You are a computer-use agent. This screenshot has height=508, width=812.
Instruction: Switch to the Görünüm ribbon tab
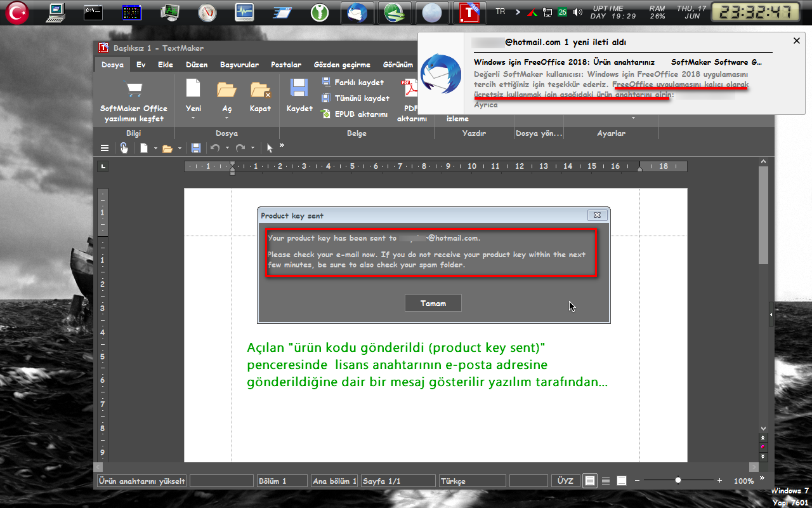coord(398,65)
